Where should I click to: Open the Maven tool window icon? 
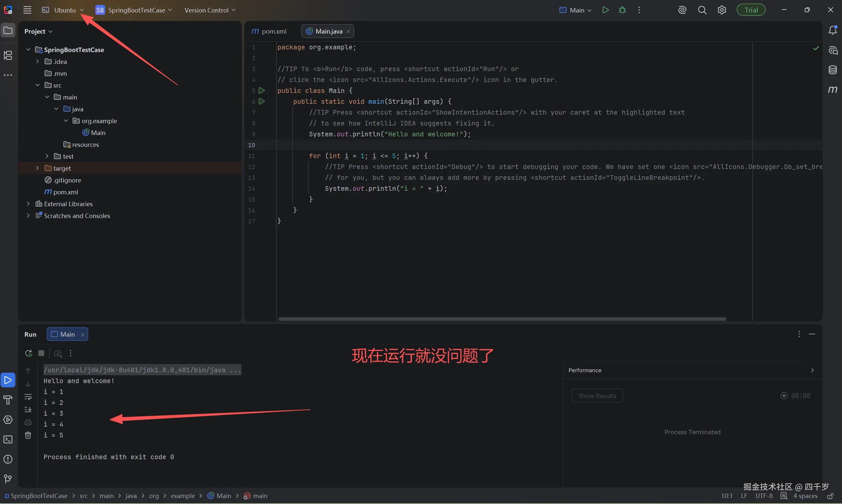point(832,90)
